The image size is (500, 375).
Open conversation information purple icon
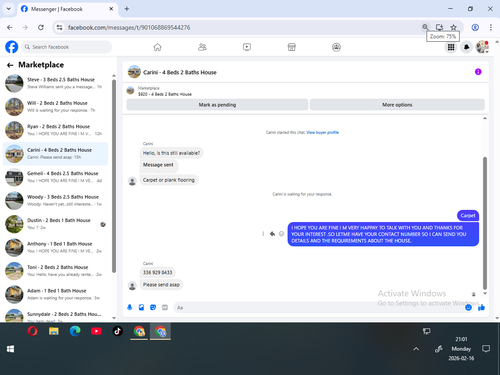pyautogui.click(x=478, y=72)
